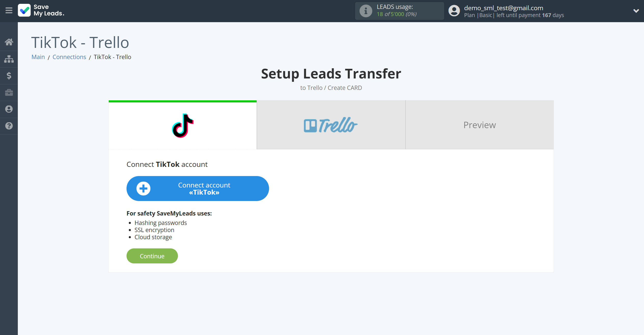The height and width of the screenshot is (335, 644).
Task: Click the Continue button
Action: click(x=152, y=256)
